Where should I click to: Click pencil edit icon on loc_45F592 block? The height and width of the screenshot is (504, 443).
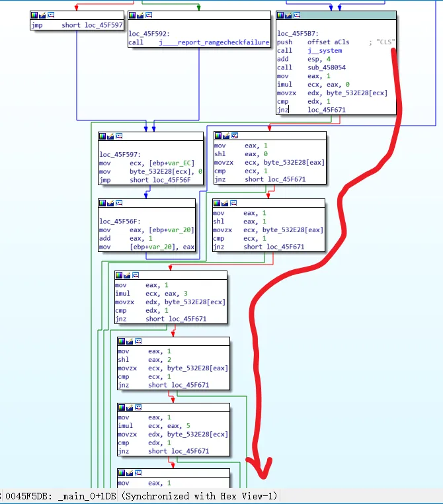click(x=140, y=15)
